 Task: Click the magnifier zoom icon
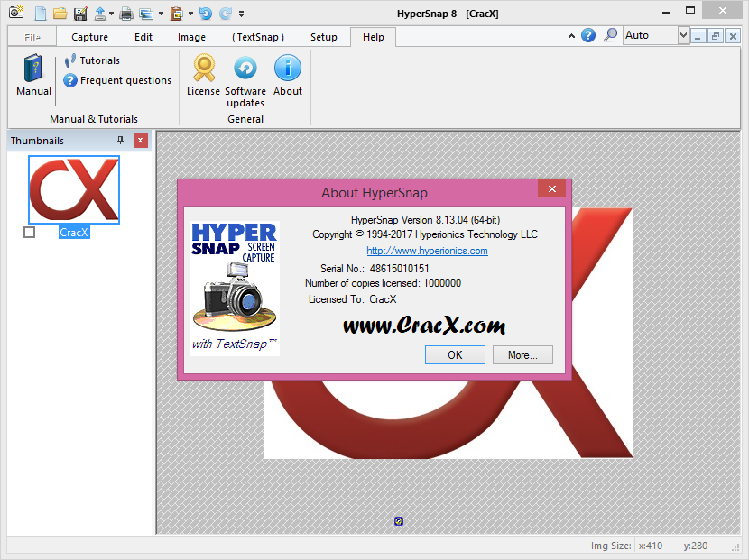[610, 35]
